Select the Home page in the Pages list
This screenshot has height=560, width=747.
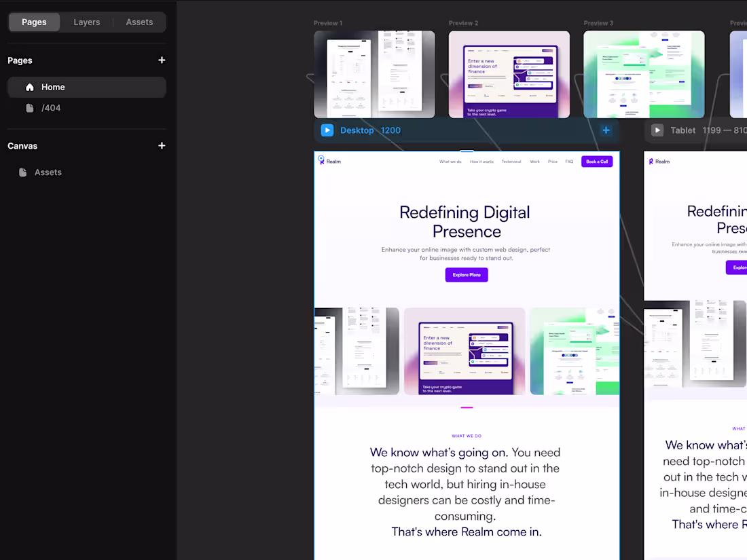[53, 87]
